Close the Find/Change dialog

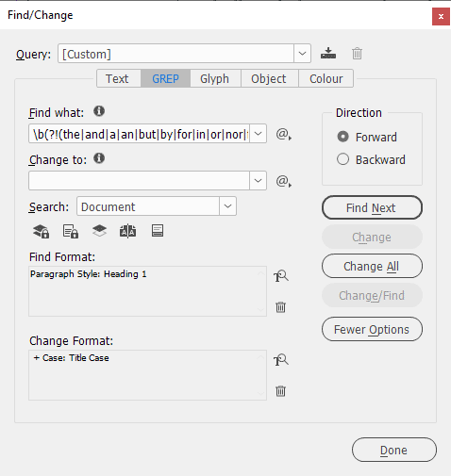(x=441, y=16)
